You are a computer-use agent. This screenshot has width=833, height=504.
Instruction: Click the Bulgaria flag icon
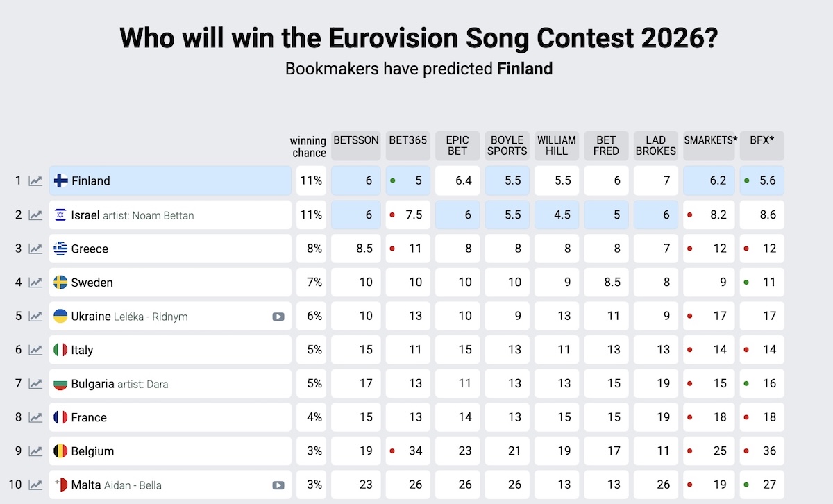(x=60, y=384)
